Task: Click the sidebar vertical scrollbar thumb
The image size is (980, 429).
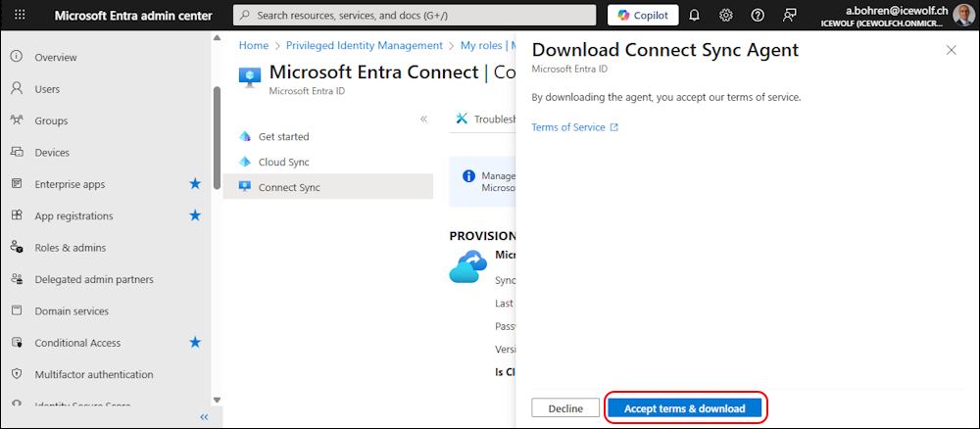Action: [217, 137]
